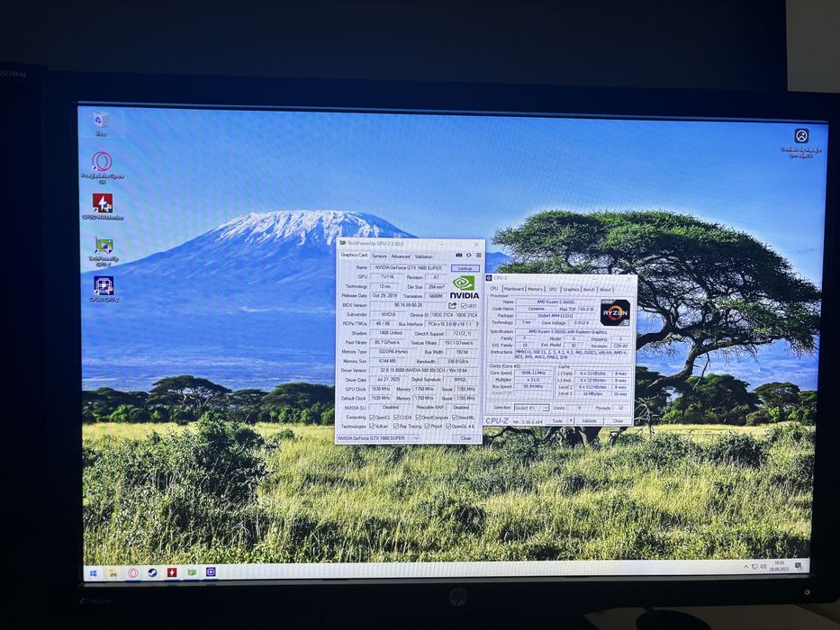Image resolution: width=840 pixels, height=630 pixels.
Task: Toggle the DirectML checkbox
Action: tap(455, 418)
